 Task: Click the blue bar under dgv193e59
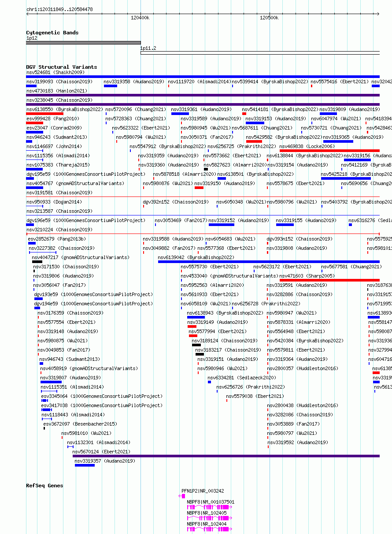point(39,299)
